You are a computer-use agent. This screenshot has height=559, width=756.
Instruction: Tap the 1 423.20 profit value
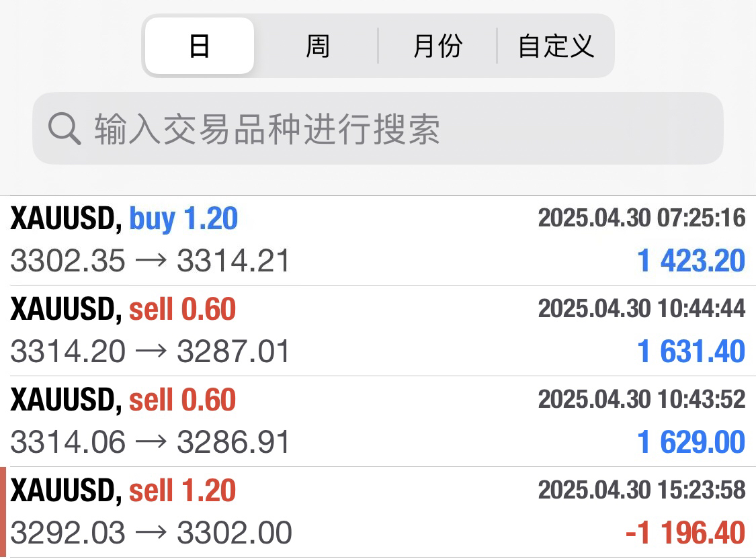tap(691, 261)
